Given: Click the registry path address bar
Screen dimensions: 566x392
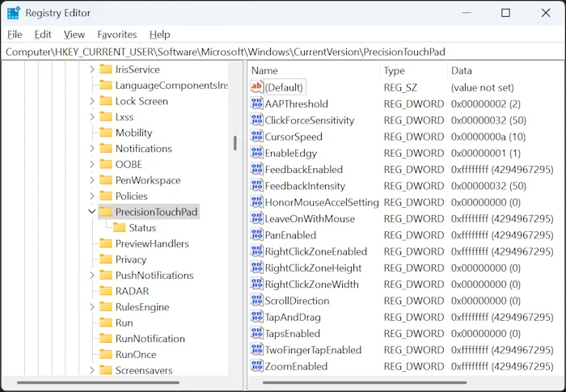Looking at the screenshot, I should click(283, 52).
